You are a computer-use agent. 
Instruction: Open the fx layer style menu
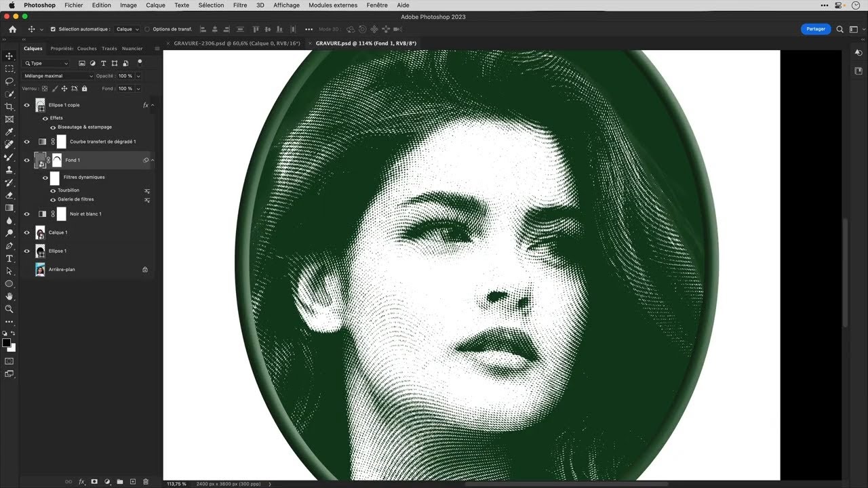[81, 481]
